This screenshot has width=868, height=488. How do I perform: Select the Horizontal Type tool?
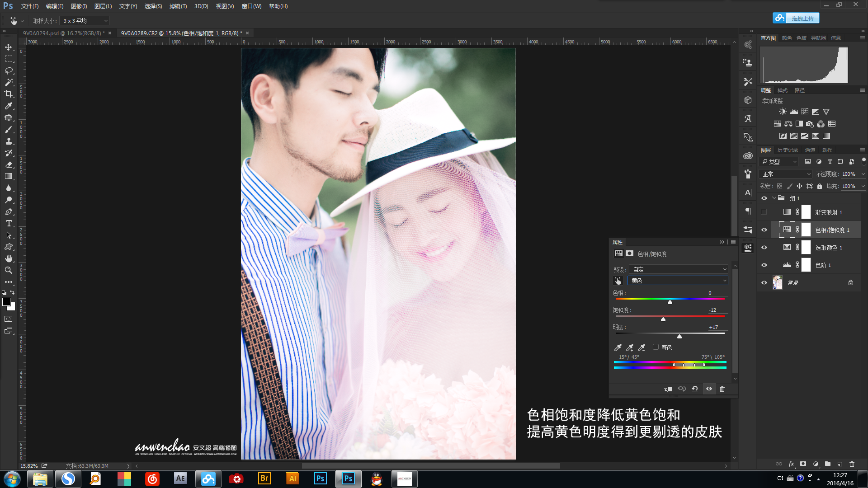point(9,223)
